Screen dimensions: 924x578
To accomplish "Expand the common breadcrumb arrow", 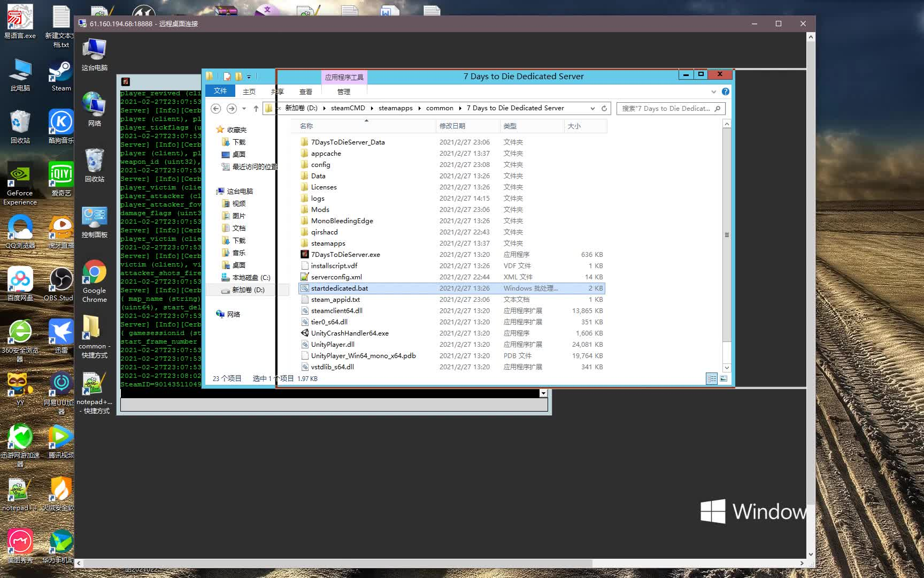I will (460, 108).
